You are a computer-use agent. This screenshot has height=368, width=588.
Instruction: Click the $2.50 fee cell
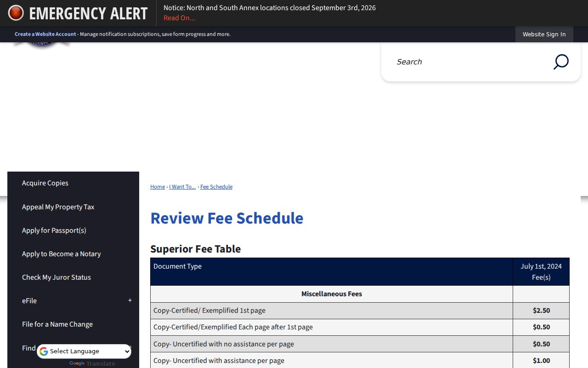pyautogui.click(x=541, y=310)
